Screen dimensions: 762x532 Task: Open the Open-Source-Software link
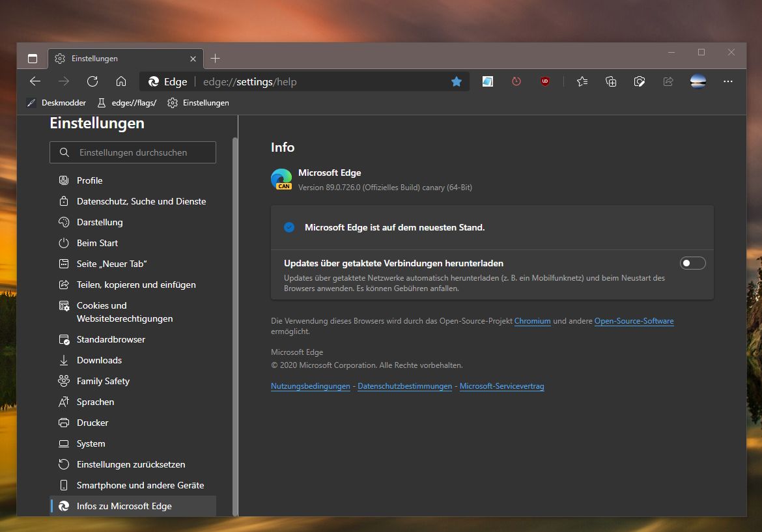[x=634, y=321]
